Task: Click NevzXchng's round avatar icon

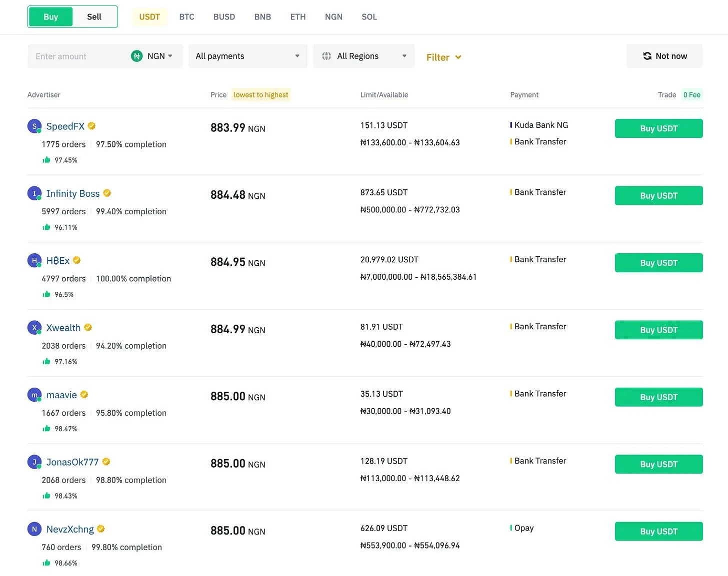Action: (x=34, y=529)
